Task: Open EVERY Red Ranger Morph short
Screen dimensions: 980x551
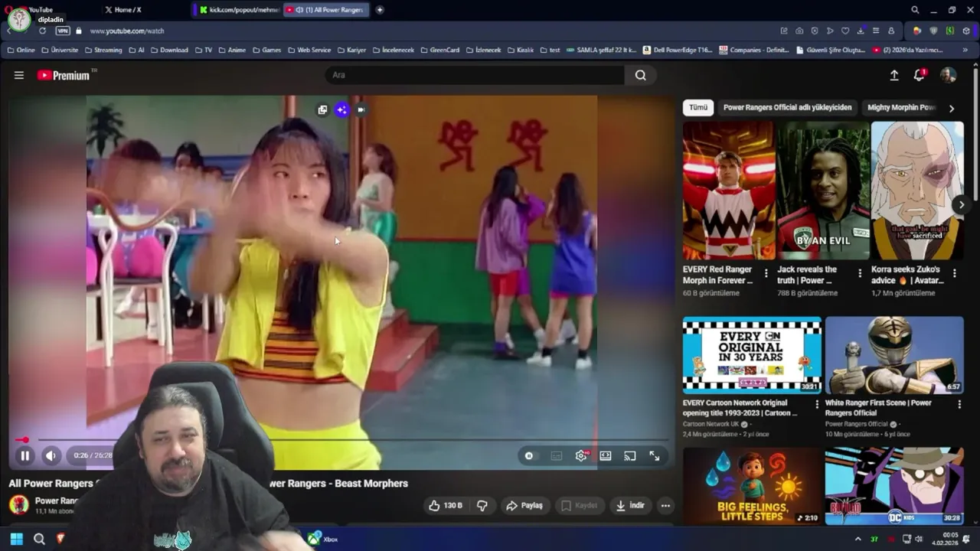Action: (729, 191)
